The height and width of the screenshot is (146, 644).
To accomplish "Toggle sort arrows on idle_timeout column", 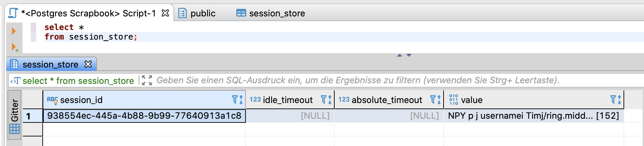I will pyautogui.click(x=330, y=100).
